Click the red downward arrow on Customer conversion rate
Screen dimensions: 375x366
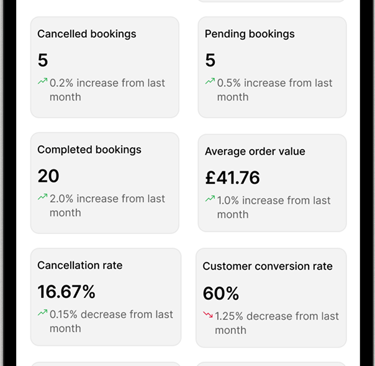(x=208, y=314)
